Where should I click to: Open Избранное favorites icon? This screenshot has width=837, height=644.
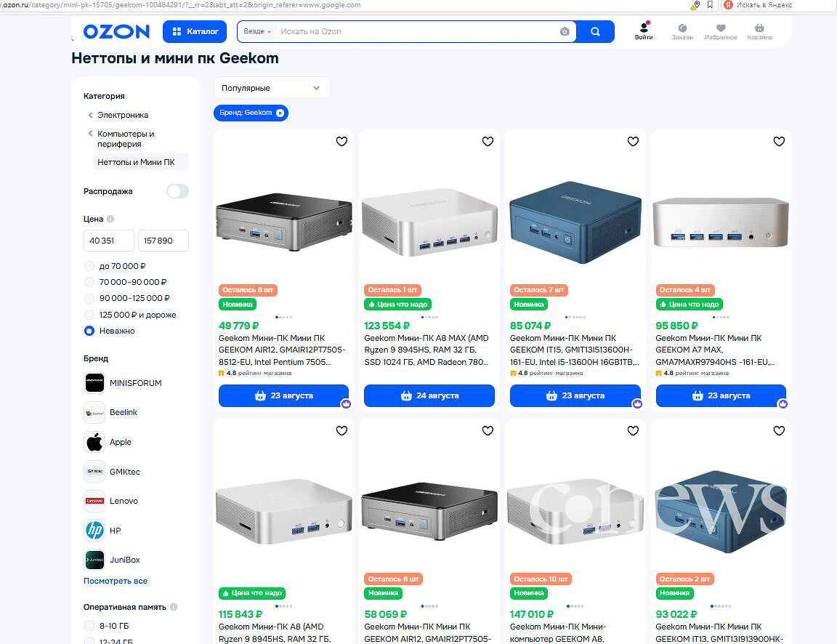tap(721, 31)
